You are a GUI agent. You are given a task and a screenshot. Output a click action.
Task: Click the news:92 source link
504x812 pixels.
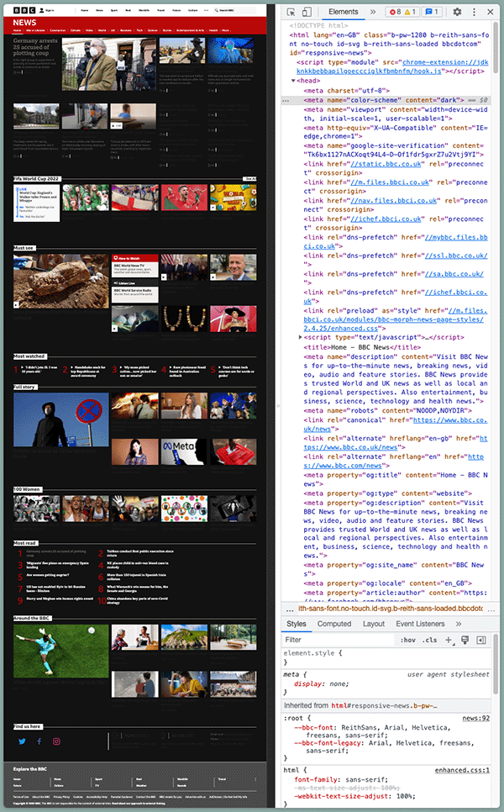point(475,718)
